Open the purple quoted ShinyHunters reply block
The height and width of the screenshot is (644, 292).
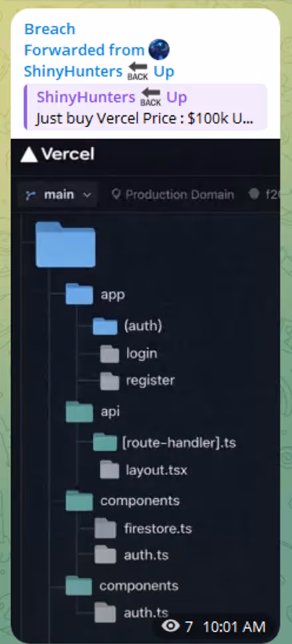(x=145, y=107)
